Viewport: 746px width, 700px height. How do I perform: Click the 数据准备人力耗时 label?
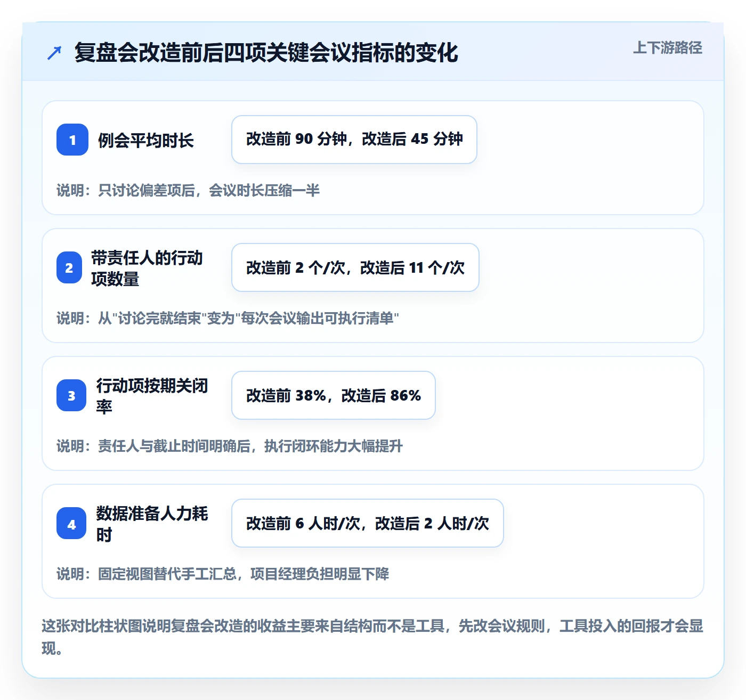click(152, 524)
